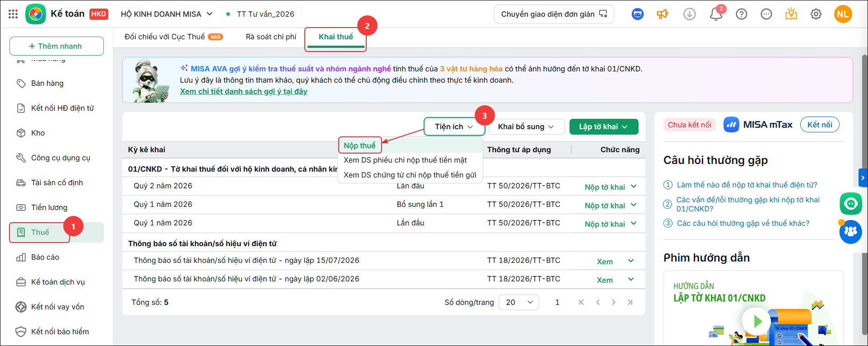Open Kế toán dịch vụ sidebar item
Viewport: 868px width, 346px height.
(x=57, y=282)
